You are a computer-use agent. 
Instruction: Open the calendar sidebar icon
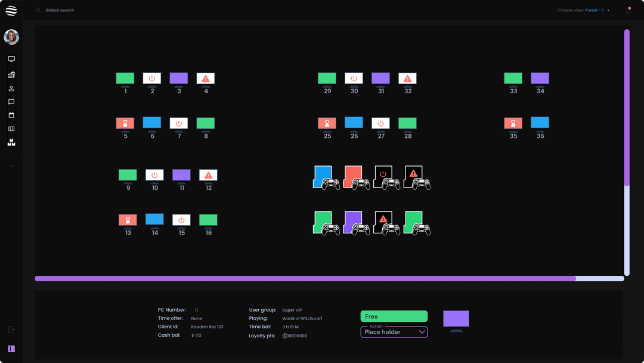11,115
